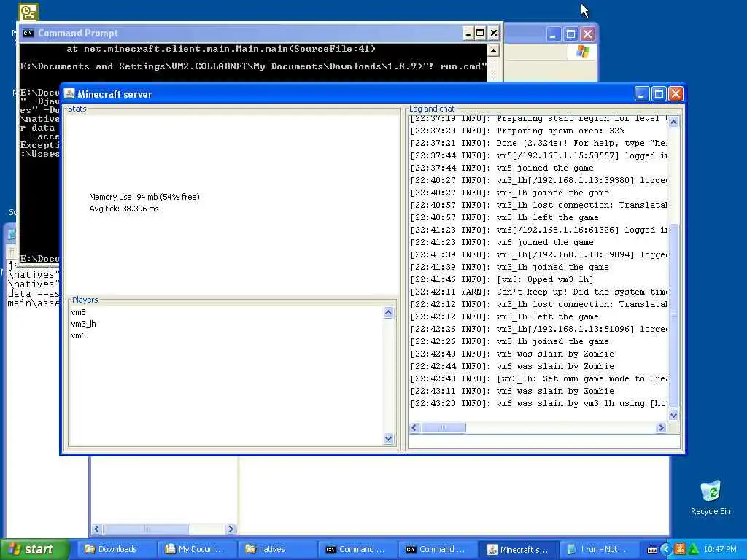Click the orange system tray icon
This screenshot has height=560, width=747.
680,550
